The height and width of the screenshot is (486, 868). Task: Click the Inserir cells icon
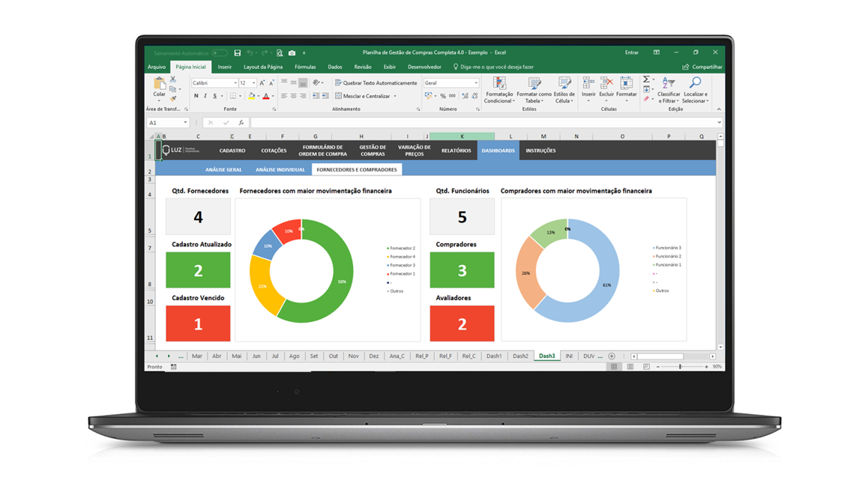click(588, 83)
